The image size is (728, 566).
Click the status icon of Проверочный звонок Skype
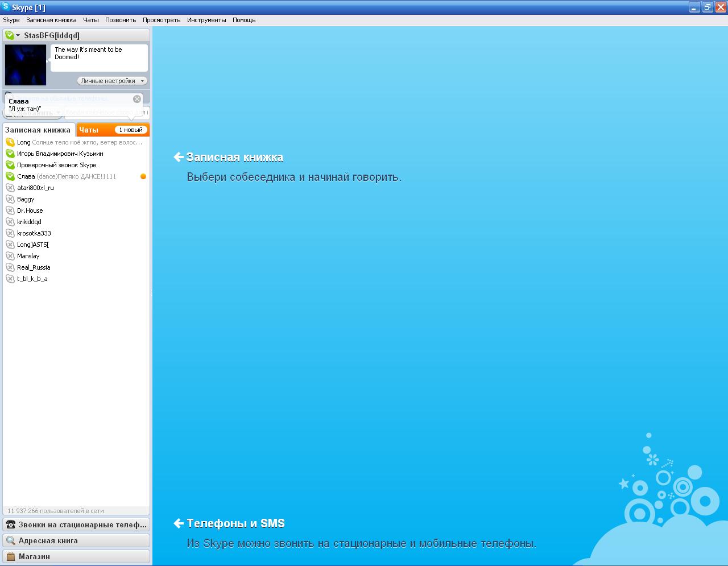pyautogui.click(x=10, y=165)
